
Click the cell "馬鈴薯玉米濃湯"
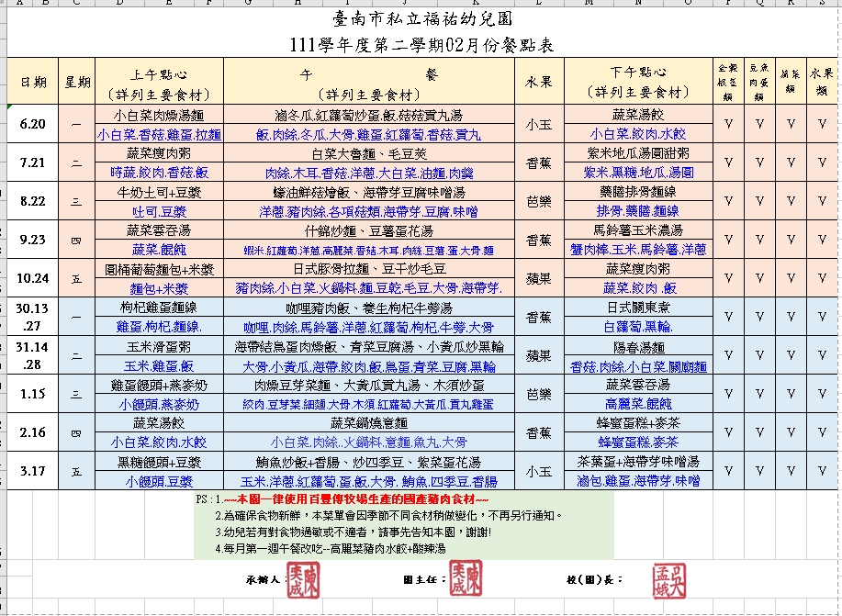point(638,230)
